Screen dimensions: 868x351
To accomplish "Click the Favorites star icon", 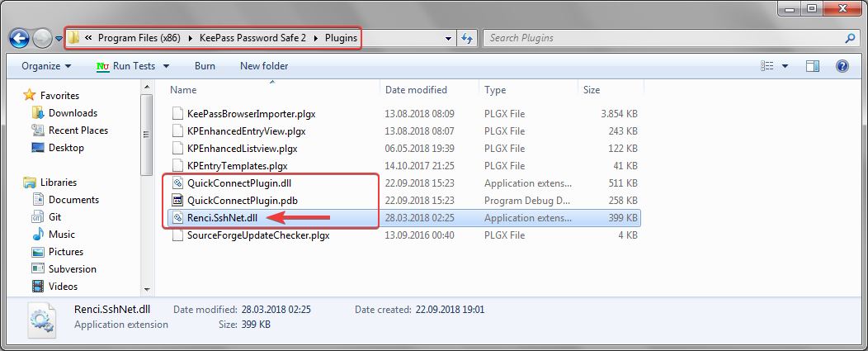I will [30, 95].
